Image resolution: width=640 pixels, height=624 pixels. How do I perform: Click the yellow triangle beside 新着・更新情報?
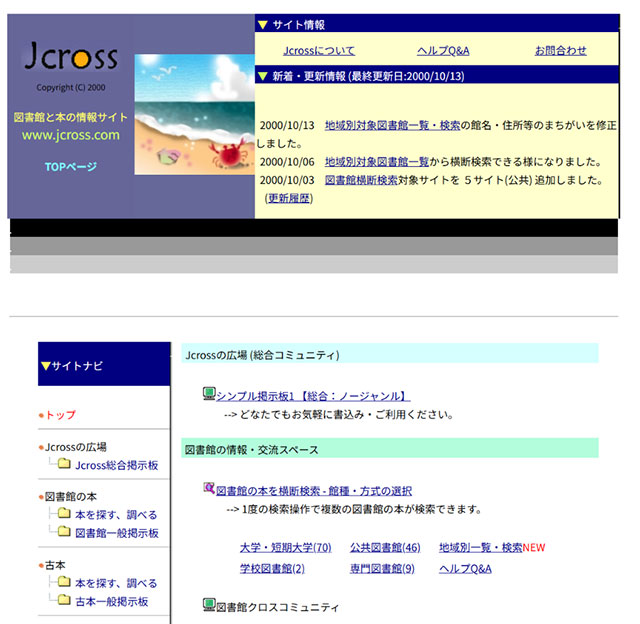click(262, 76)
